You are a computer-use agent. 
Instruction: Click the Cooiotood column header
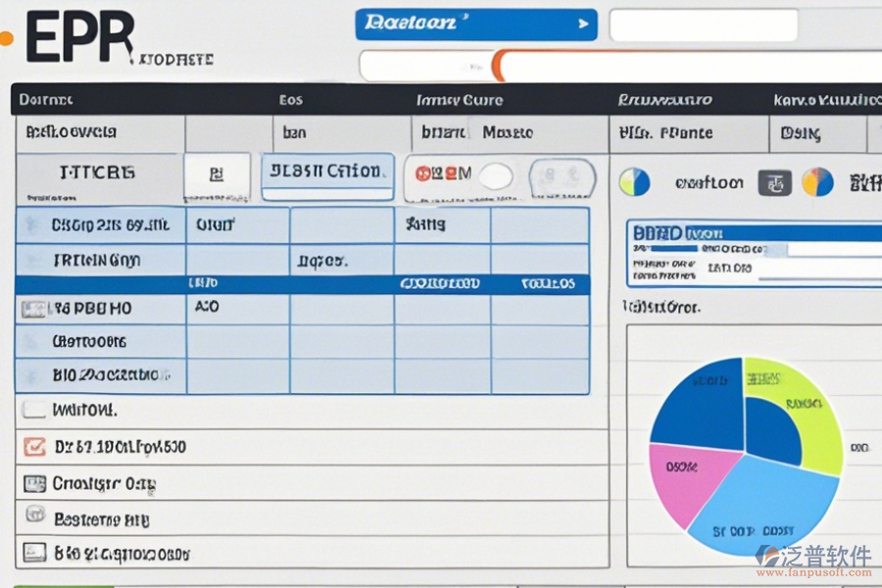440,283
